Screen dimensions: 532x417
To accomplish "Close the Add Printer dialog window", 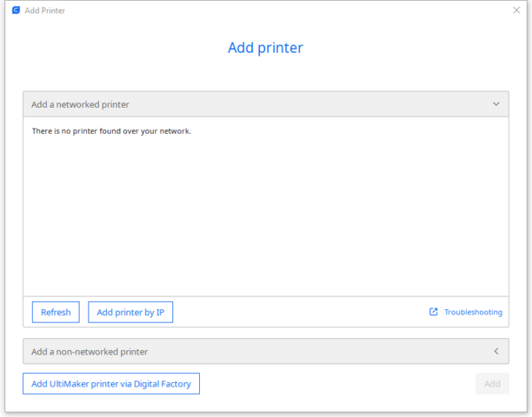I will click(516, 10).
